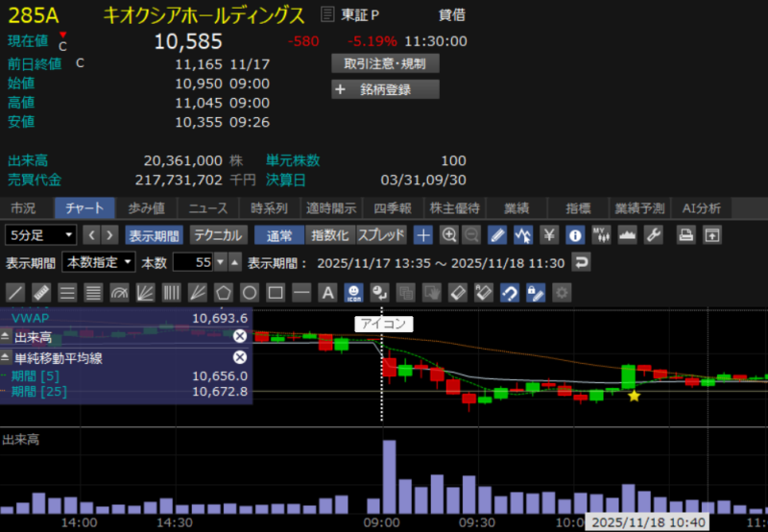This screenshot has width=768, height=532.
Task: Click the zoom in magnifier icon
Action: click(x=448, y=235)
